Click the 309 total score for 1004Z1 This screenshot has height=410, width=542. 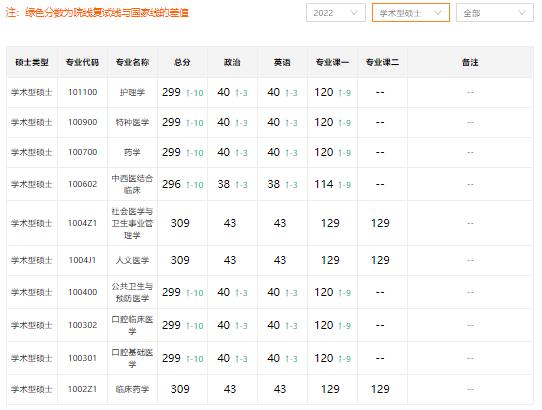180,223
